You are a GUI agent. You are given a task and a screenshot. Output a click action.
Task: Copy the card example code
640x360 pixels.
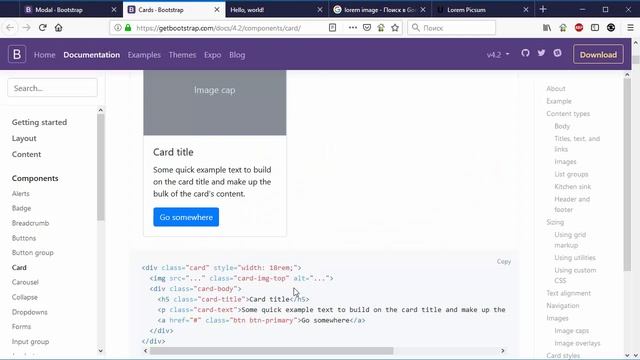click(x=504, y=261)
